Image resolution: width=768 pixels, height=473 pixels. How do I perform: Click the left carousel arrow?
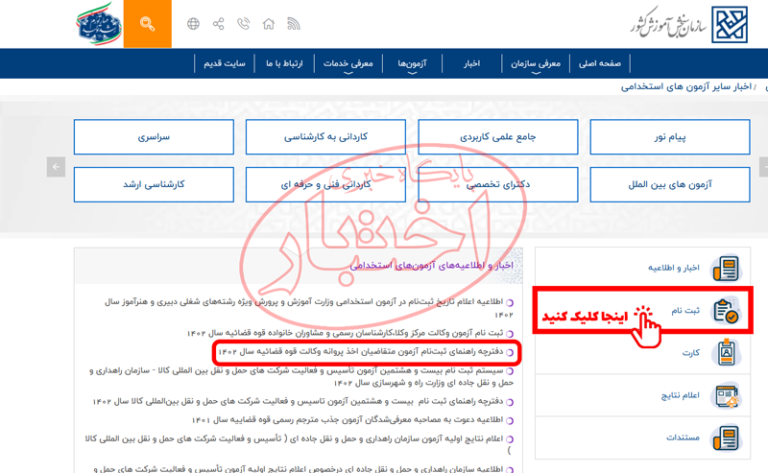(56, 166)
